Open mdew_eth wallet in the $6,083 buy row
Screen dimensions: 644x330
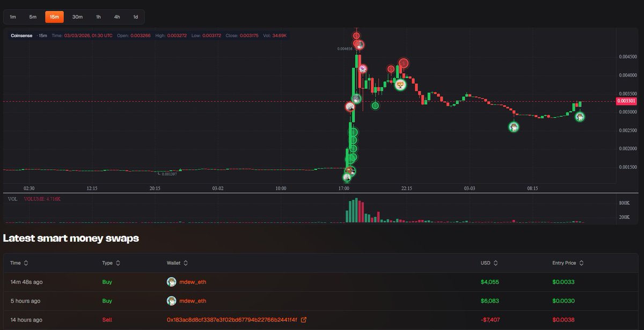193,301
